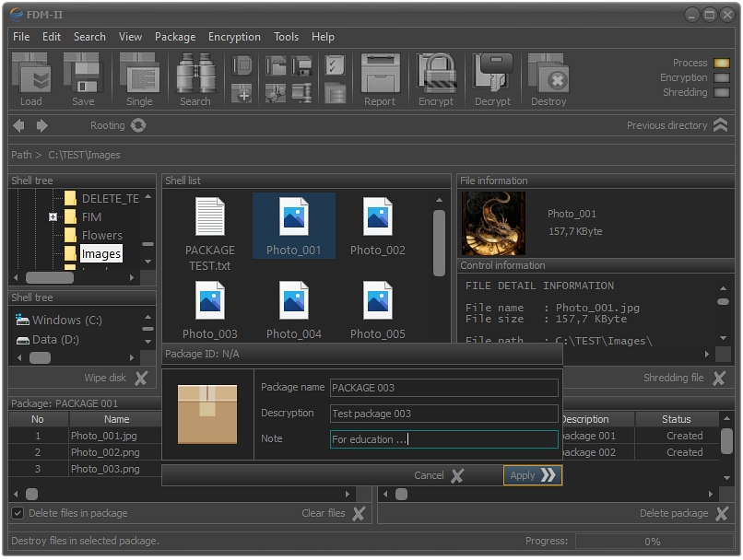Click the Name column header
The width and height of the screenshot is (743, 560).
click(x=116, y=419)
